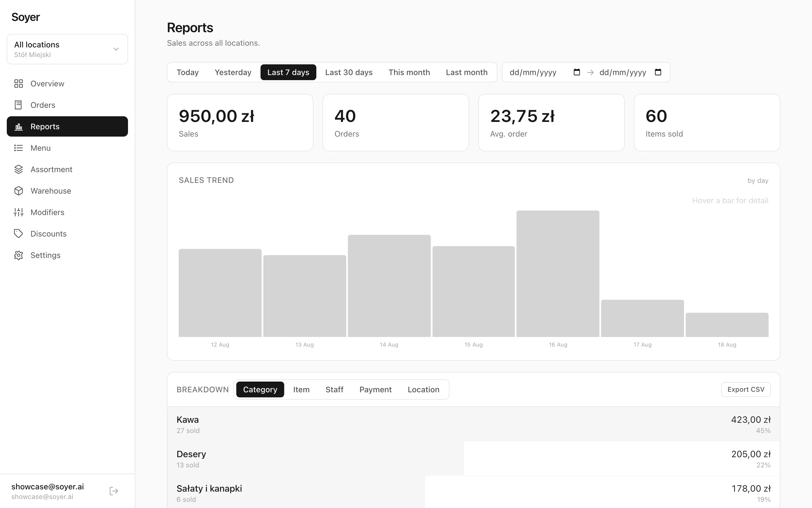Click the 12 Aug sales bar
This screenshot has width=812, height=508.
tap(220, 293)
